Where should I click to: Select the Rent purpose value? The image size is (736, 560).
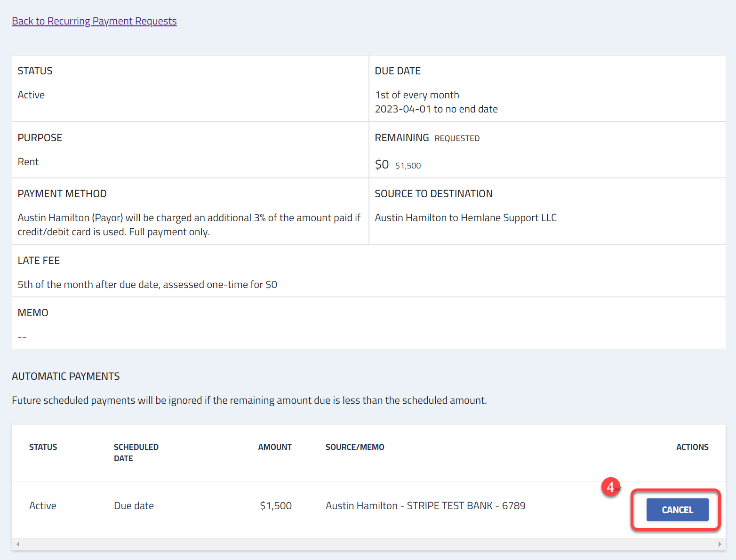coord(28,161)
